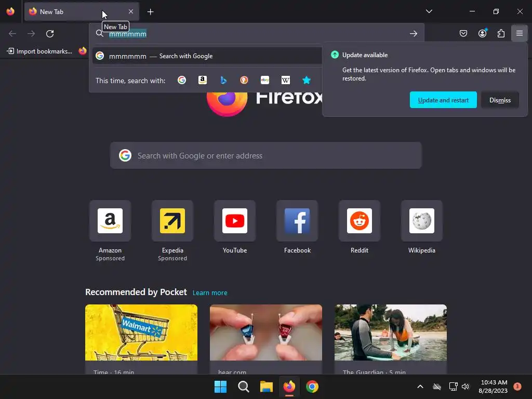The width and height of the screenshot is (532, 399).
Task: Click the Firefox bookmark icon in bookmarks toolbar
Action: [83, 51]
